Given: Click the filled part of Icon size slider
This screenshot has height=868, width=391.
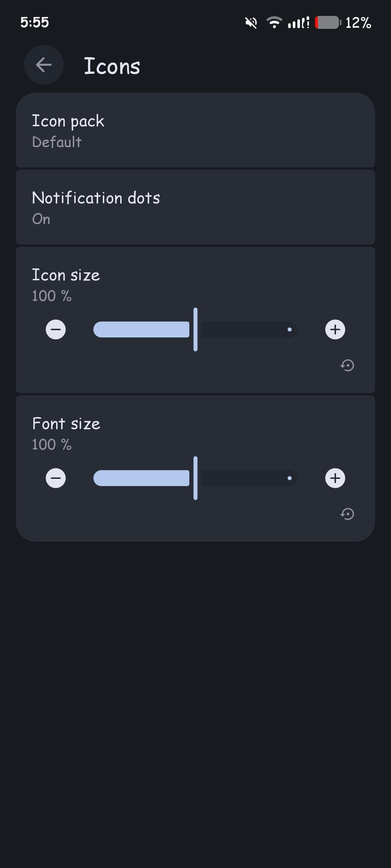Looking at the screenshot, I should coord(141,329).
